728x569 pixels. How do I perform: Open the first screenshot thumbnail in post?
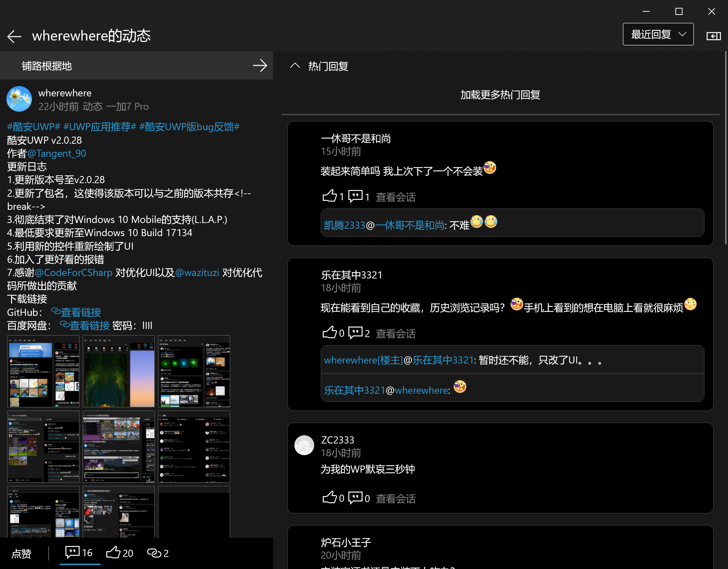click(43, 371)
